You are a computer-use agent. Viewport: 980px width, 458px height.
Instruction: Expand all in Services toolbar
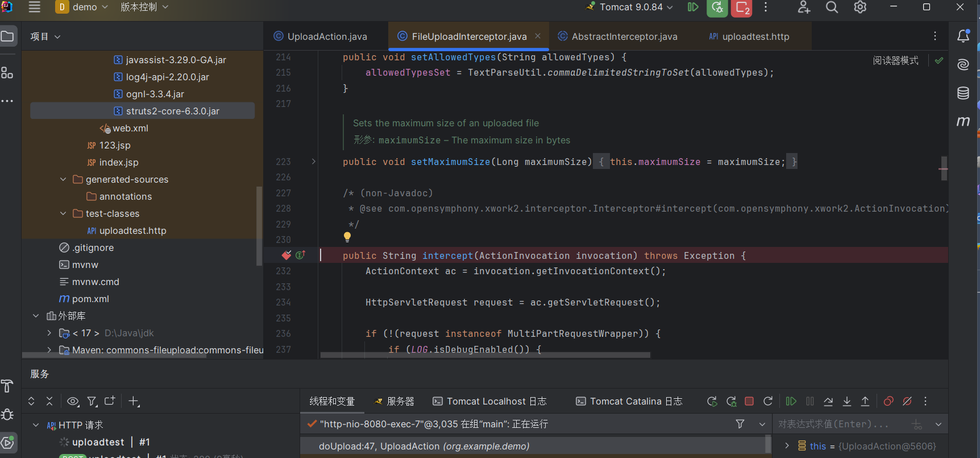[x=31, y=401]
